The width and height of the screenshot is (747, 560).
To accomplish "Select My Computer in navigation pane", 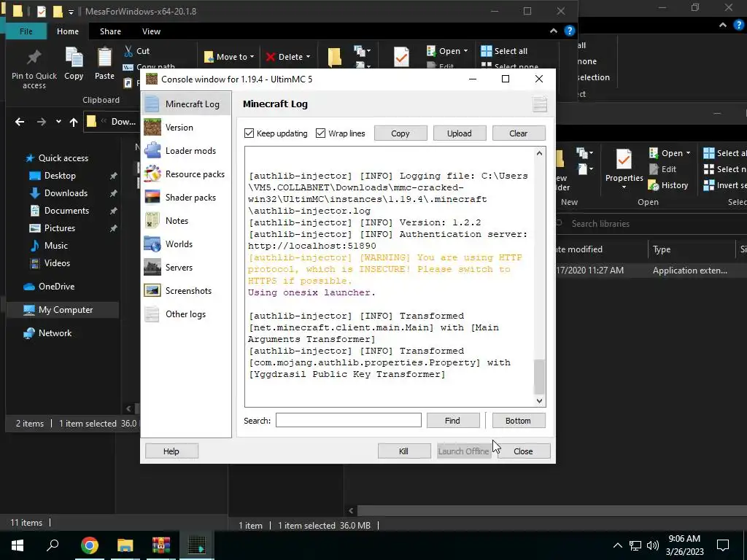I will pos(66,309).
